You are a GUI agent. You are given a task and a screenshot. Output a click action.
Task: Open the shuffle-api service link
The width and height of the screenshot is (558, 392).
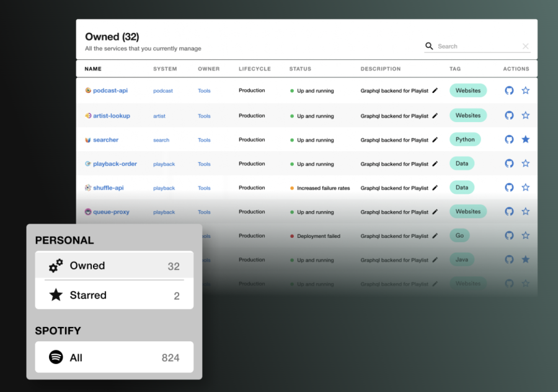108,188
